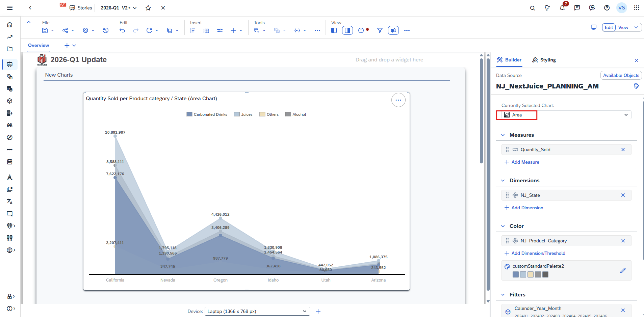Collapse the Color section
The image size is (644, 317).
pos(503,226)
